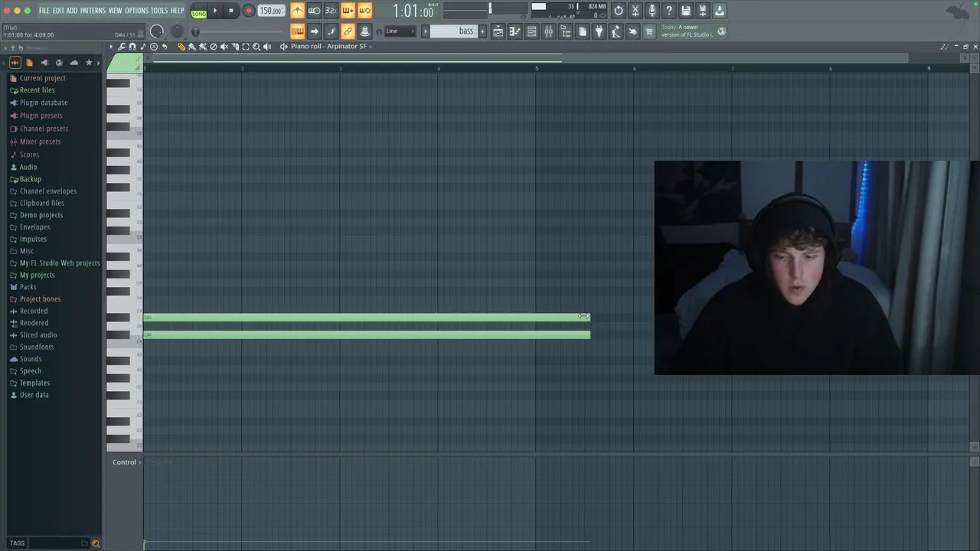Click the upper green note in the piano roll

tap(367, 317)
